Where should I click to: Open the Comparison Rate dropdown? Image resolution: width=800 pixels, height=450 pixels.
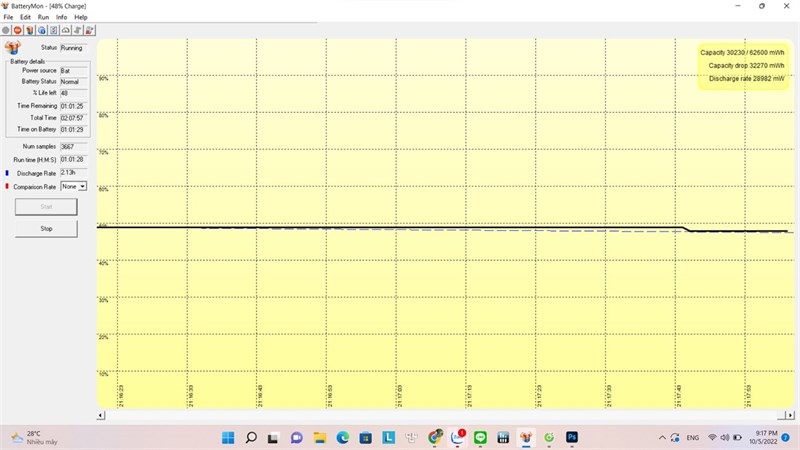tap(74, 187)
